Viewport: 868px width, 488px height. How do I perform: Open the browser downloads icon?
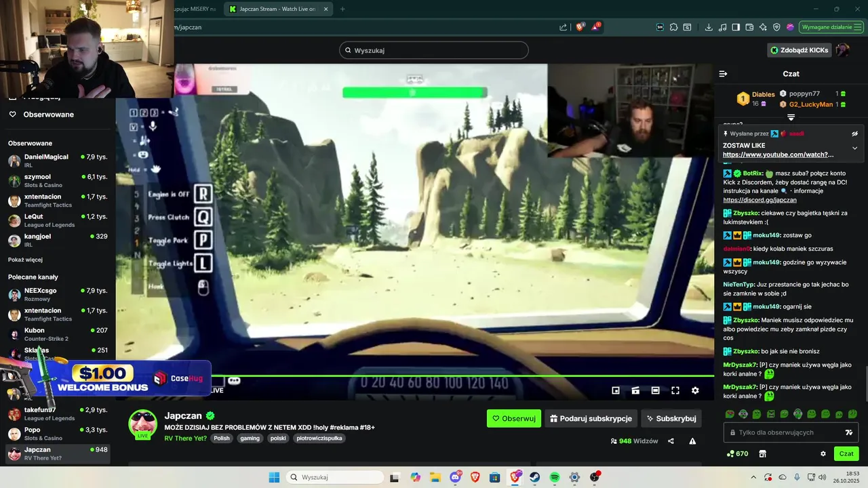coord(709,27)
